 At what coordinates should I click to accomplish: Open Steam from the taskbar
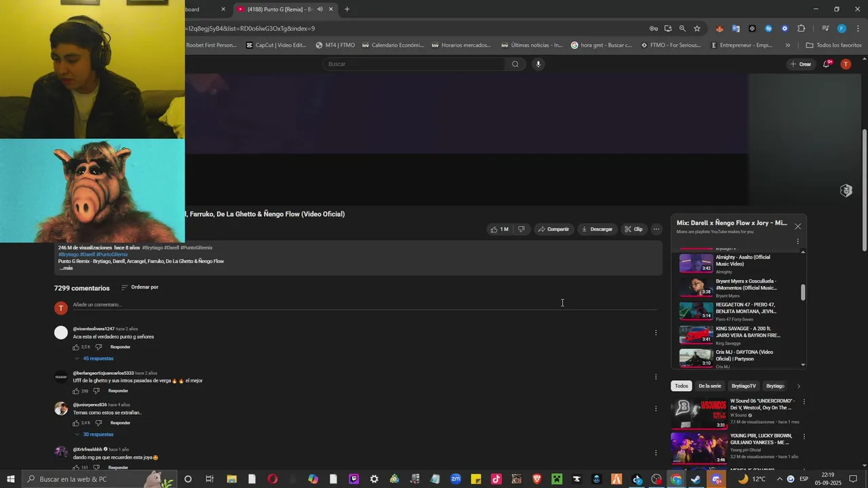(x=696, y=479)
